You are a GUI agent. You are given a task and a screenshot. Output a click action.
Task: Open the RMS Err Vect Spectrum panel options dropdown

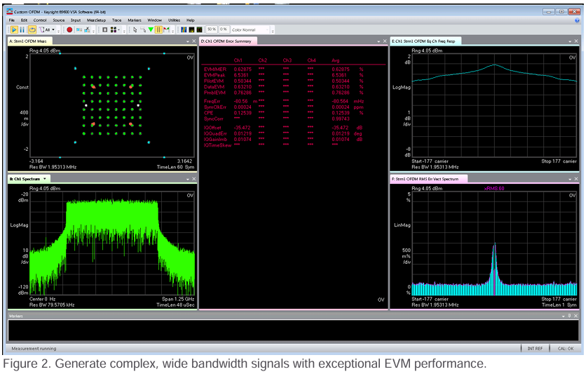click(x=570, y=179)
